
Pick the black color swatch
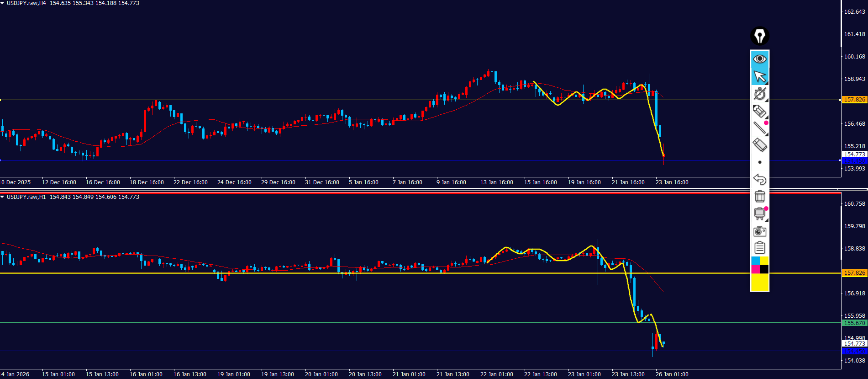764,269
